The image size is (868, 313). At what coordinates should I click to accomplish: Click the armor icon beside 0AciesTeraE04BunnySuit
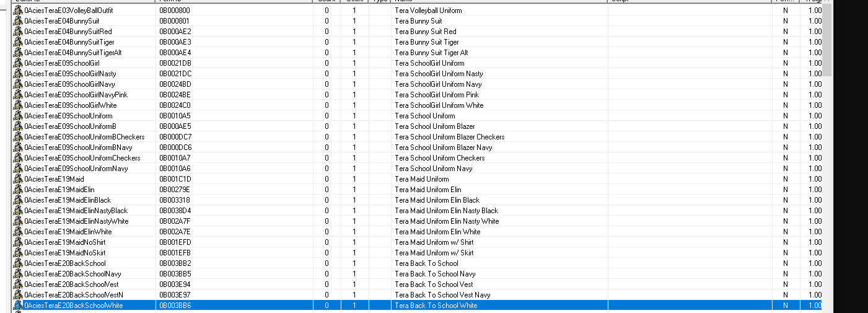[x=17, y=21]
